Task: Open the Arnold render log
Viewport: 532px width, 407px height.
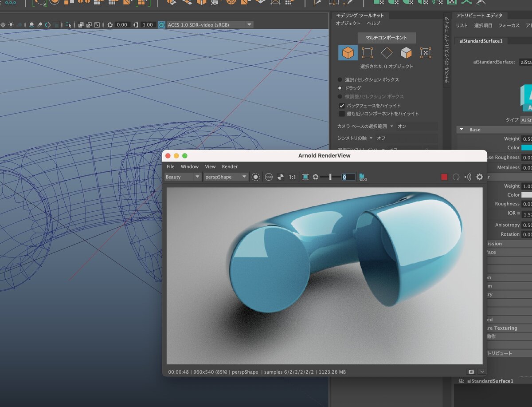Action: click(x=363, y=177)
